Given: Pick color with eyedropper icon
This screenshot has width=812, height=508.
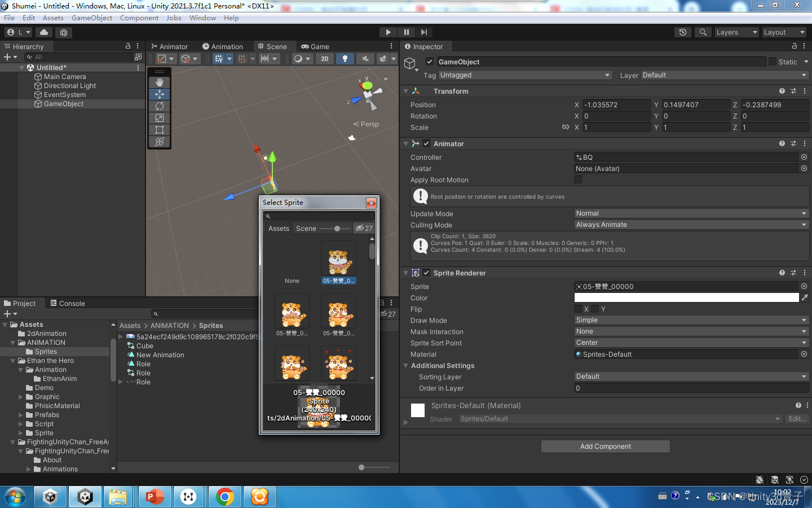Looking at the screenshot, I should coord(805,297).
